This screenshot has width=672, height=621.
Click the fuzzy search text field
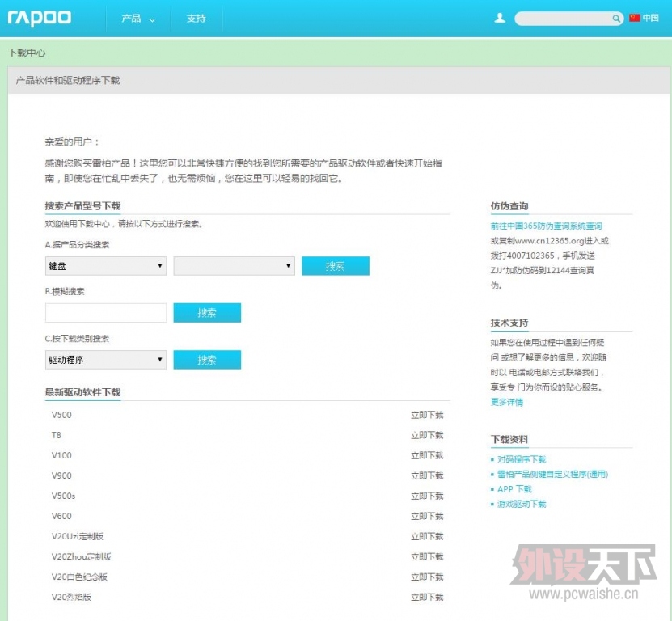tap(106, 313)
